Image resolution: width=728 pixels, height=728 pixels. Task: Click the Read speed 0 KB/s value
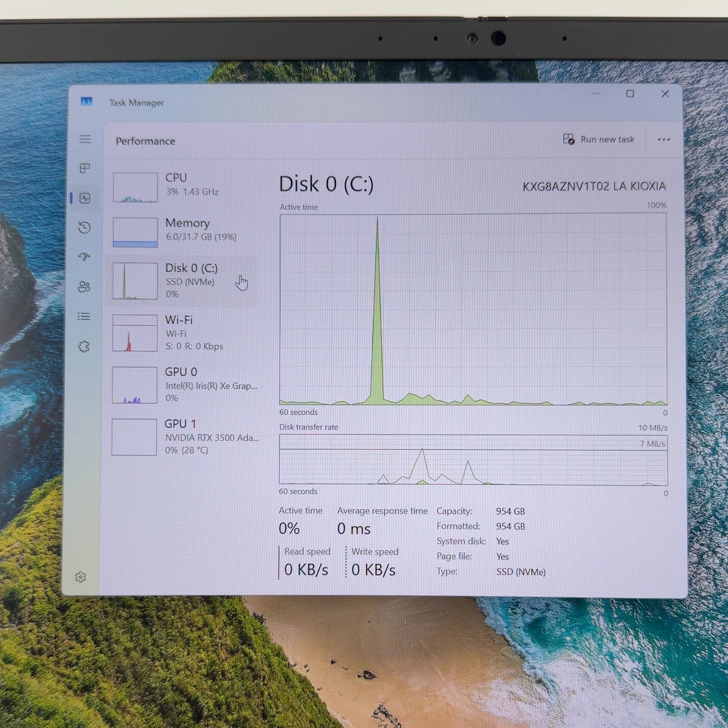pyautogui.click(x=306, y=570)
